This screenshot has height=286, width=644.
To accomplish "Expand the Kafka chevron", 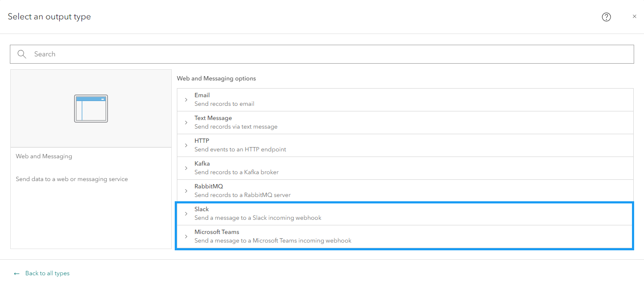I will click(x=186, y=168).
